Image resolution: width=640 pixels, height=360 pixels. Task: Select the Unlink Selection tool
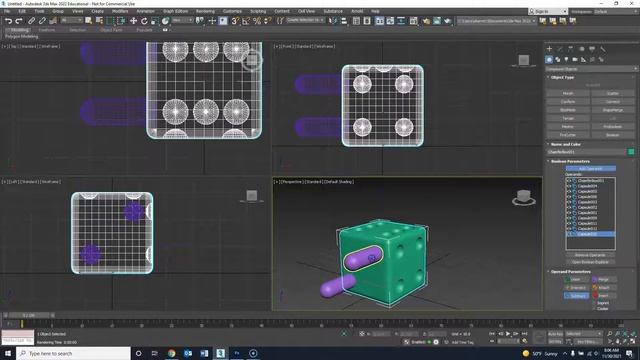(42, 21)
